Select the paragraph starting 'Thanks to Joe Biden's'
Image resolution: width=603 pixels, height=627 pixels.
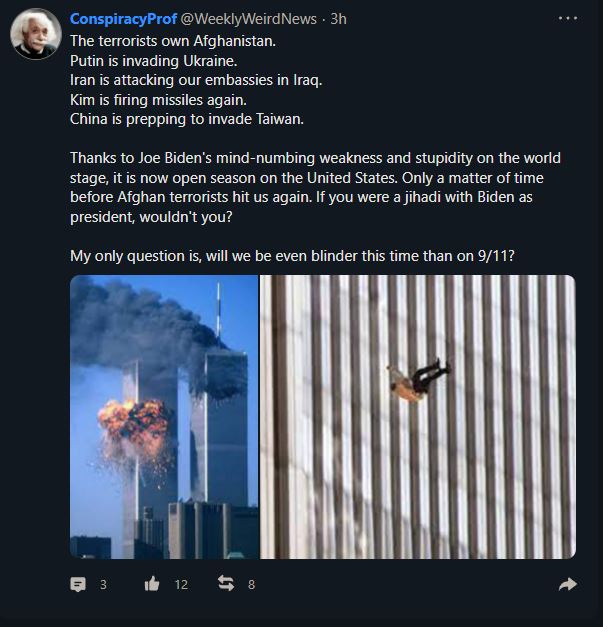click(315, 188)
